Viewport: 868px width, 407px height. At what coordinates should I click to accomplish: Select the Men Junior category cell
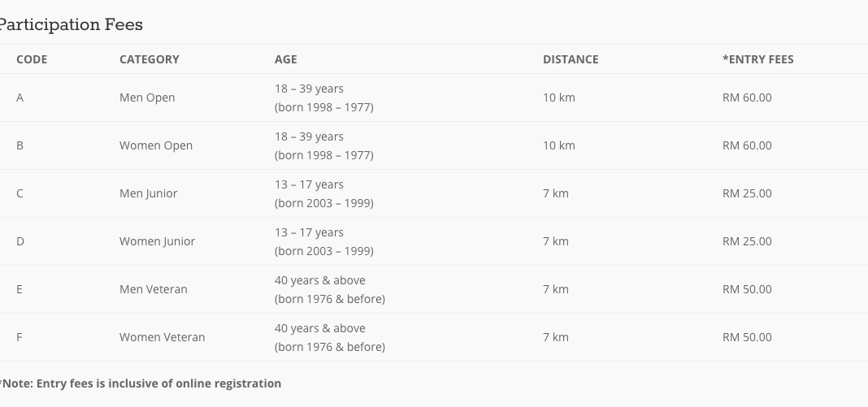148,193
